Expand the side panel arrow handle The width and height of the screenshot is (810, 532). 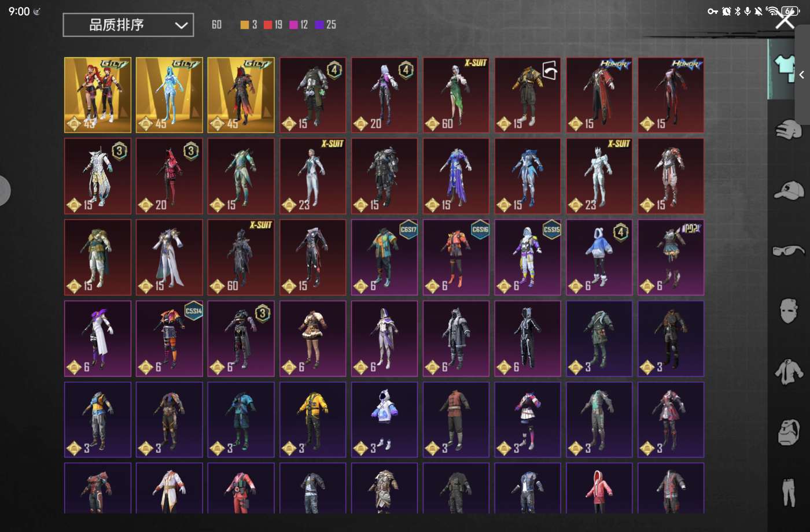click(x=802, y=75)
